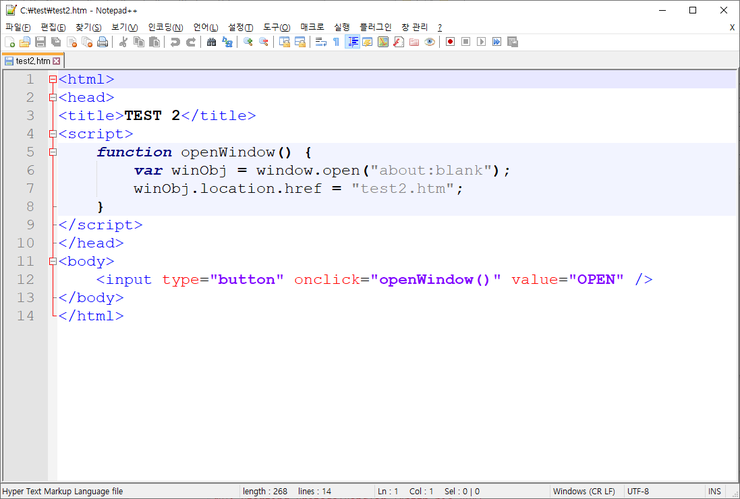740x499 pixels.
Task: Open the 플러그인 menu
Action: [375, 27]
